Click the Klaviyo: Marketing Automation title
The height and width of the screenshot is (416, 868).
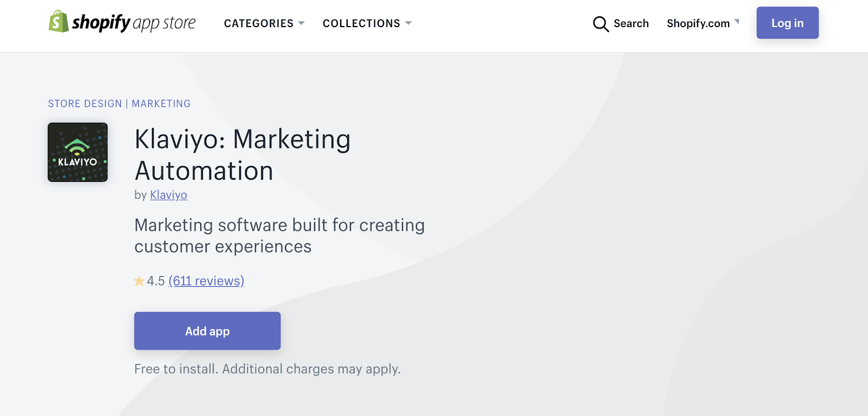pos(242,155)
